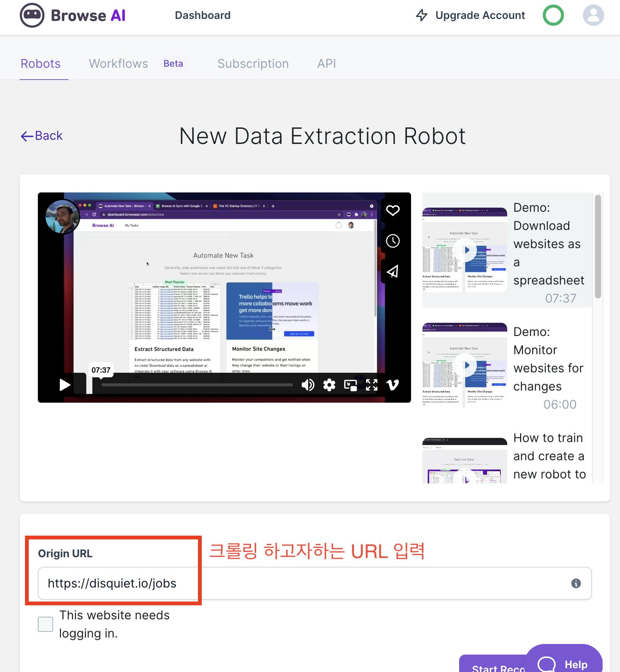This screenshot has height=672, width=620.
Task: Click the Origin URL input field
Action: point(315,583)
